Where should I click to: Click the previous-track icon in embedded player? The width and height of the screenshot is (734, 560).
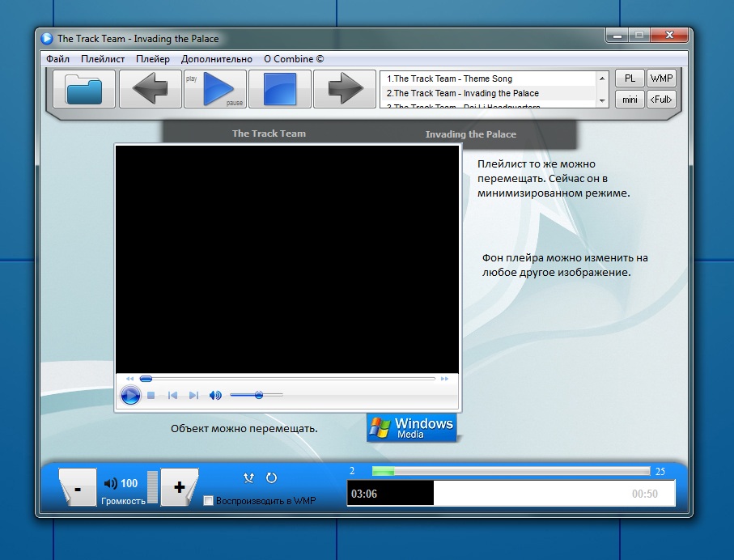coord(172,396)
